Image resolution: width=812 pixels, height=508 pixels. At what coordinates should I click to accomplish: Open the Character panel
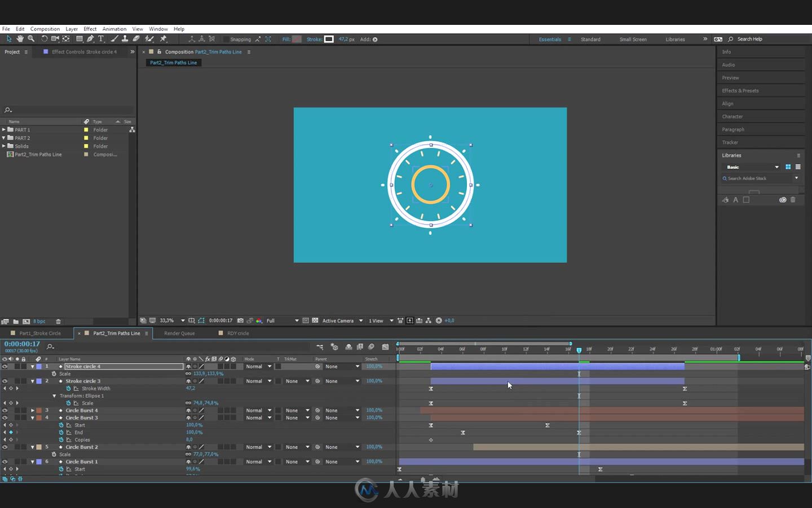pos(732,116)
